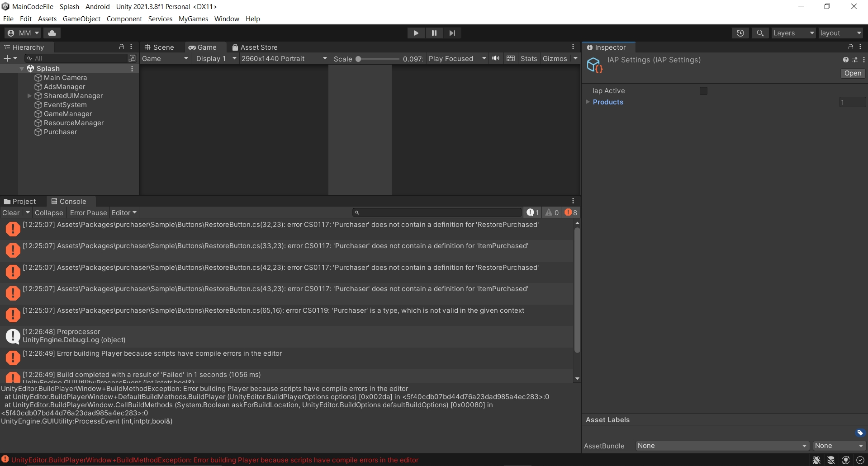
Task: Open the MyGames menu
Action: coord(193,19)
